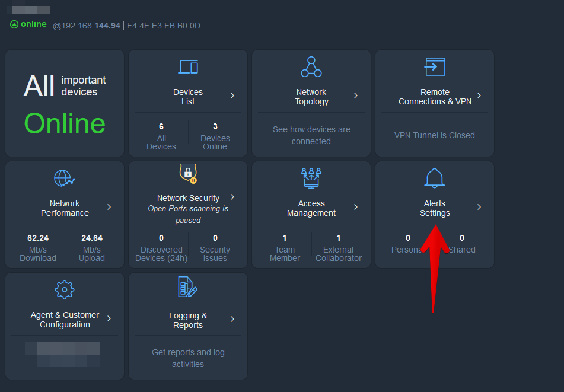The image size is (564, 392).
Task: Click the Remote Connections arrow-box icon
Action: 435,67
